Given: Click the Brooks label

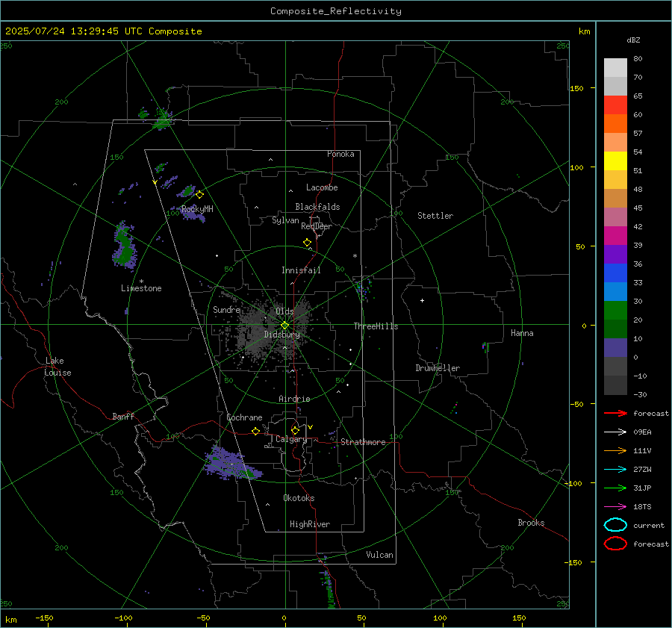Looking at the screenshot, I should click(531, 523).
